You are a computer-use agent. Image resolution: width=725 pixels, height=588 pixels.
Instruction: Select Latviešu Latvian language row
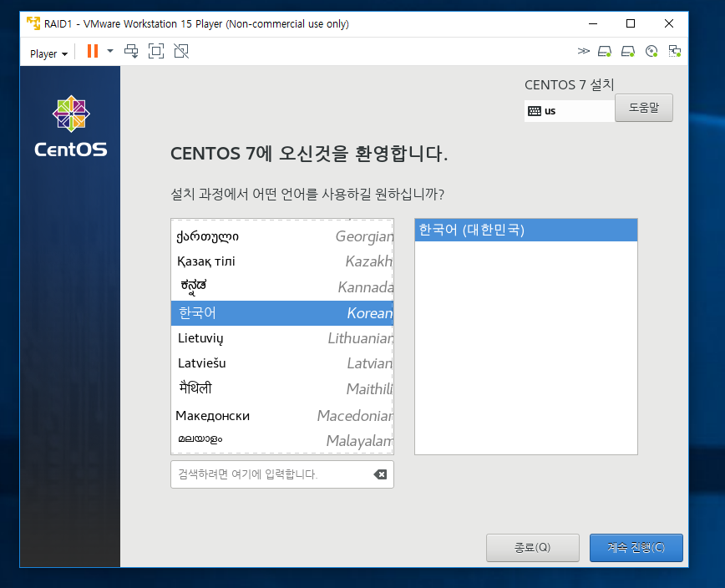pyautogui.click(x=282, y=362)
